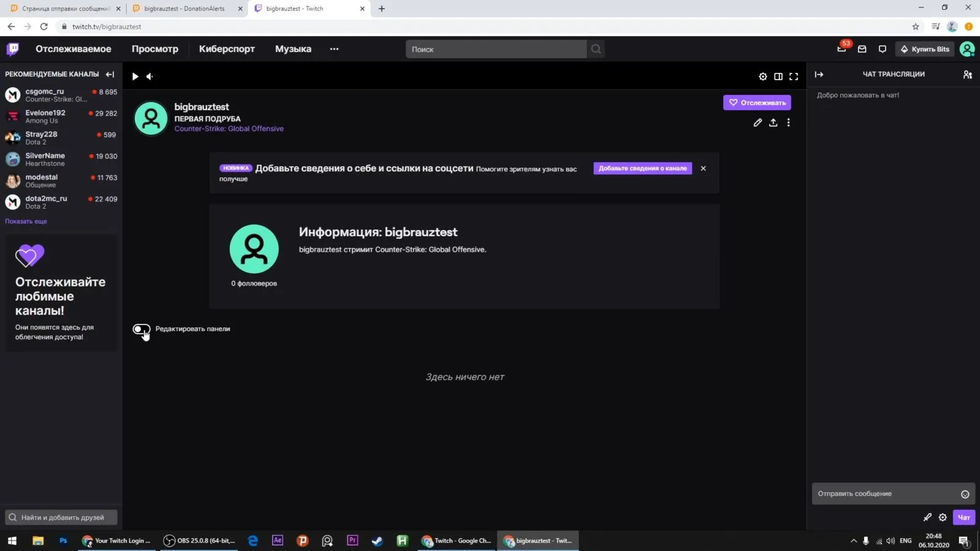
Task: Open Киберспорт navigation tab
Action: point(227,49)
